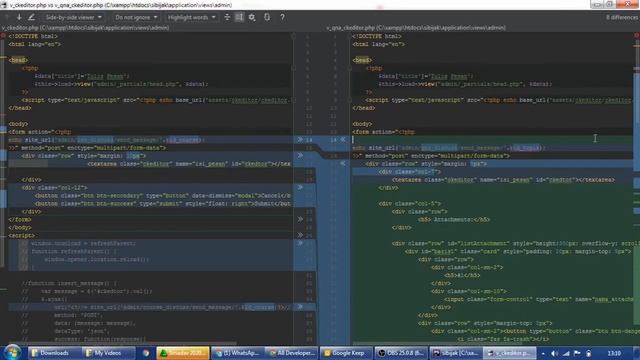Collapse script tag fold marker in left pane
The width and height of the screenshot is (640, 360).
tap(293, 100)
